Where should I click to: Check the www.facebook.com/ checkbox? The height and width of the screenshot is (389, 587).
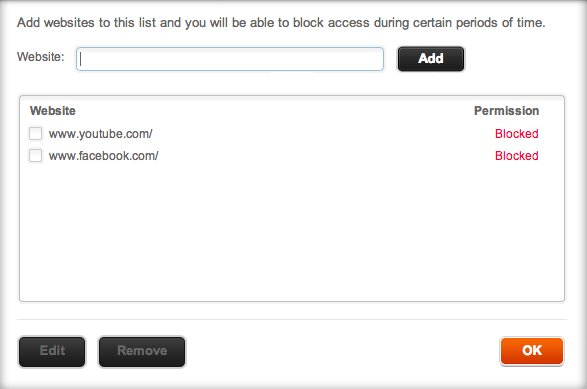click(x=36, y=155)
